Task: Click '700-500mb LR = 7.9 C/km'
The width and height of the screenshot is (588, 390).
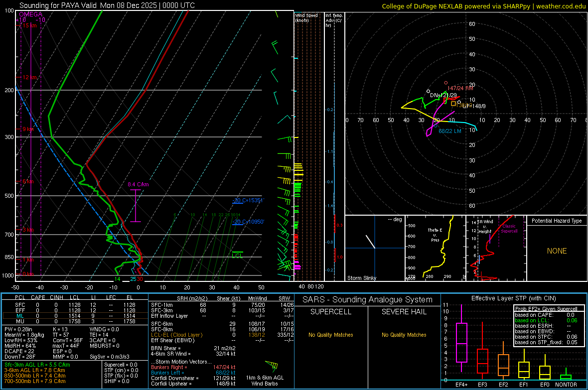Action: click(35, 381)
